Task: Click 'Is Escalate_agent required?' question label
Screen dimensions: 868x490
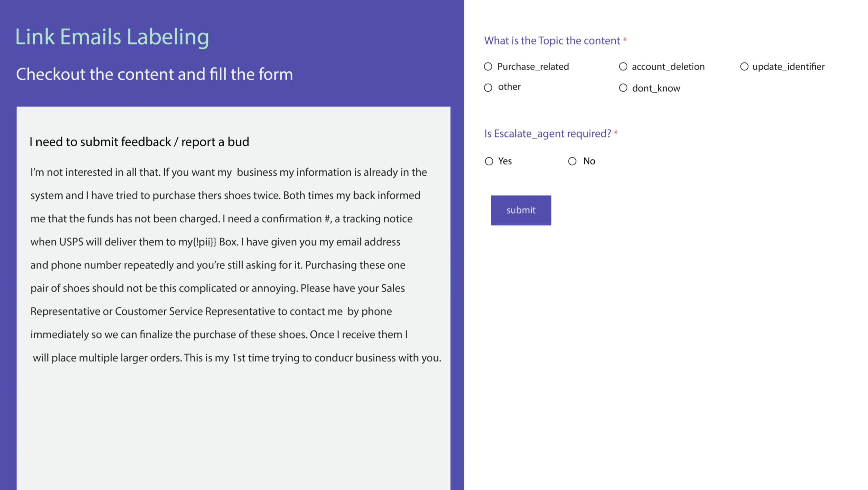Action: (x=547, y=134)
